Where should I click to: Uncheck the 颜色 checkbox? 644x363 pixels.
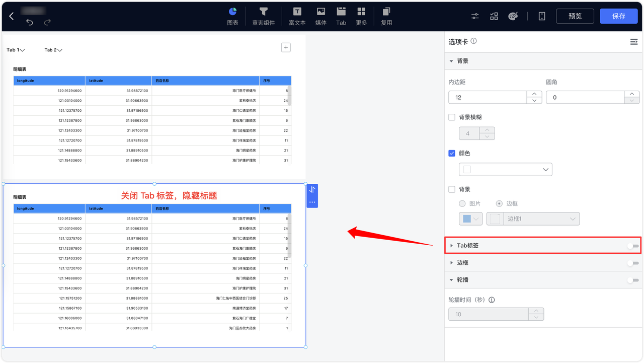point(452,153)
